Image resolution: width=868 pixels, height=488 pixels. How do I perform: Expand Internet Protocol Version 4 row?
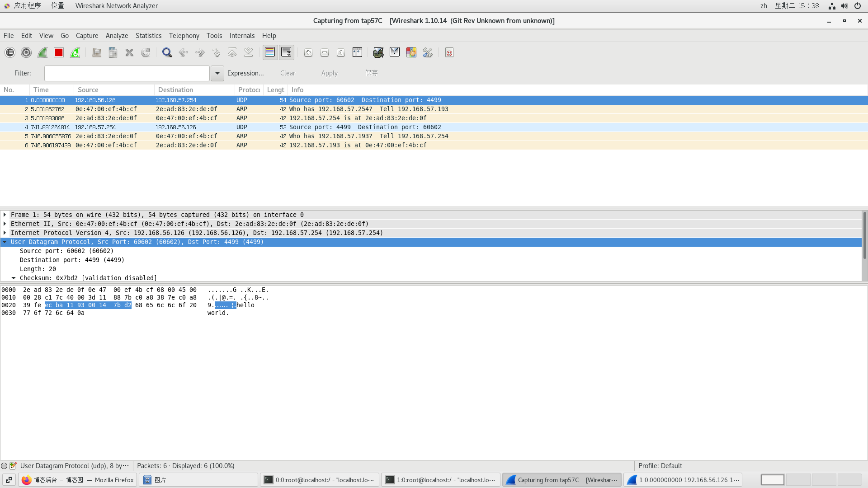[5, 233]
